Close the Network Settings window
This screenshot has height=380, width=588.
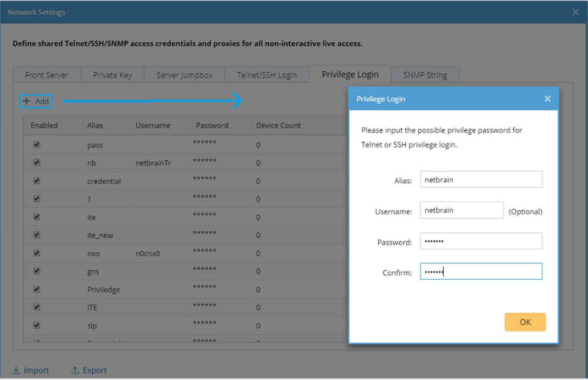tap(576, 12)
